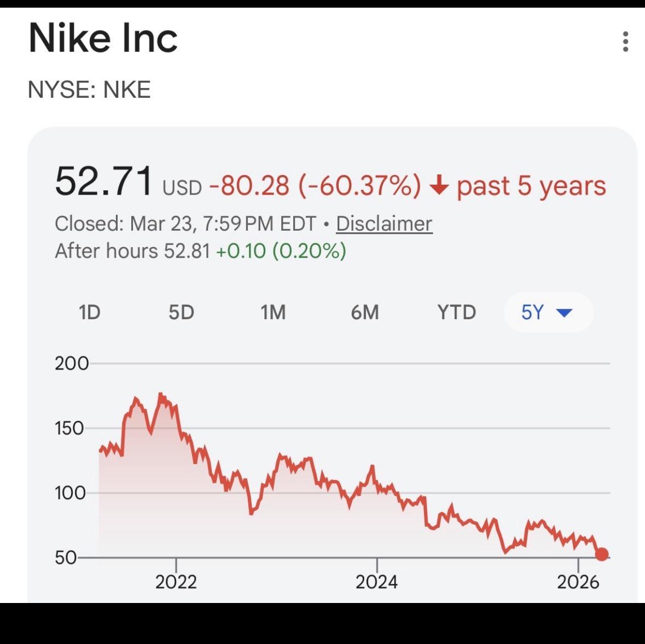Click the after hours 52.81 quote
The image size is (645, 644).
[187, 251]
